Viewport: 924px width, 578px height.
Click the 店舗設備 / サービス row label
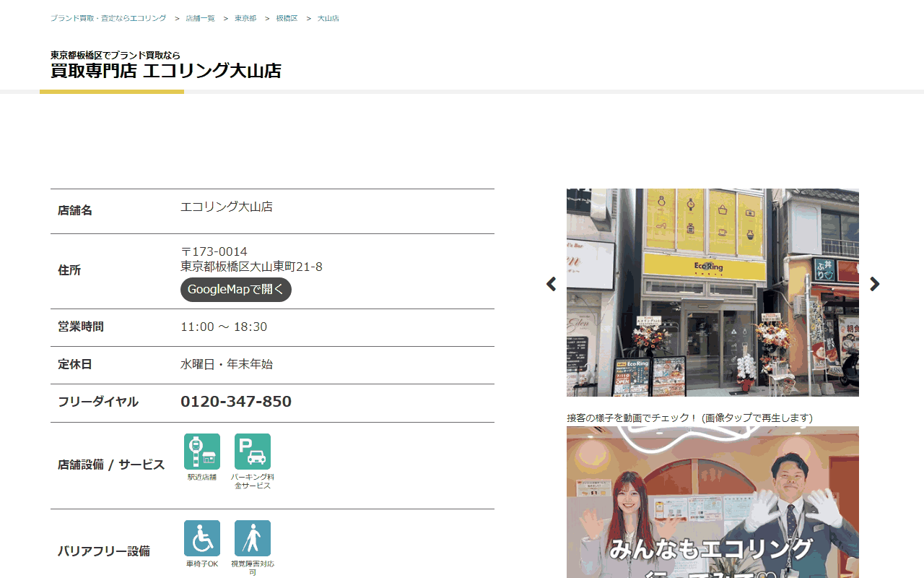[x=111, y=465]
